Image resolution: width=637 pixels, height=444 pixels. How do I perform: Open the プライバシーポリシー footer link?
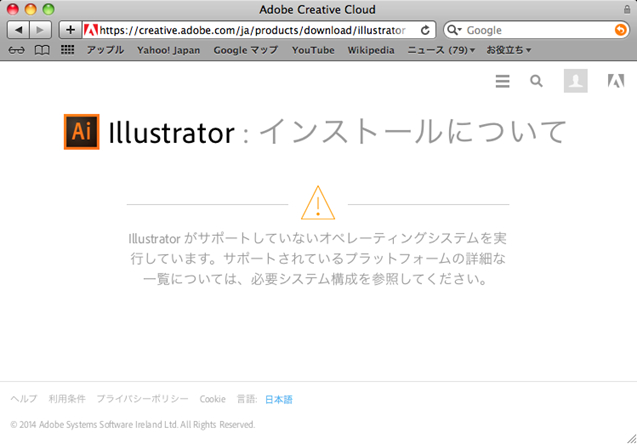tap(143, 399)
